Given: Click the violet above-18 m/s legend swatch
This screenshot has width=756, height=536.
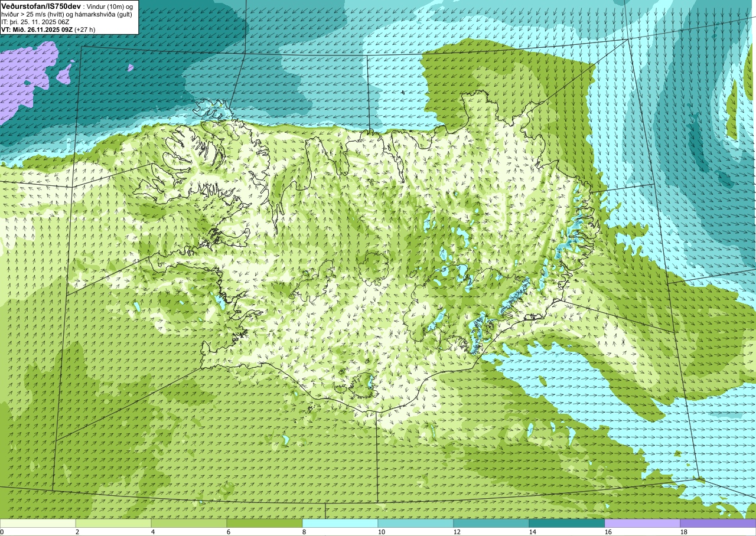Looking at the screenshot, I should point(718,523).
